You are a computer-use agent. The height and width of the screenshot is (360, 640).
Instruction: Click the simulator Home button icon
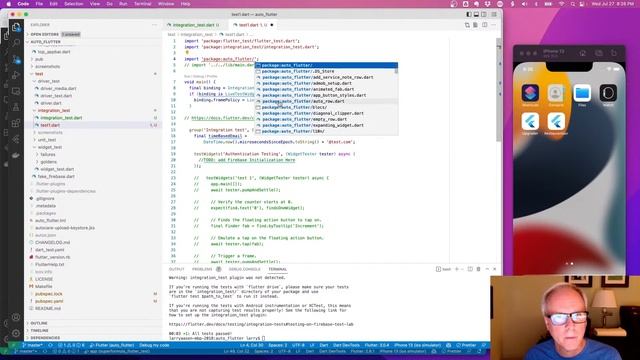pyautogui.click(x=583, y=53)
